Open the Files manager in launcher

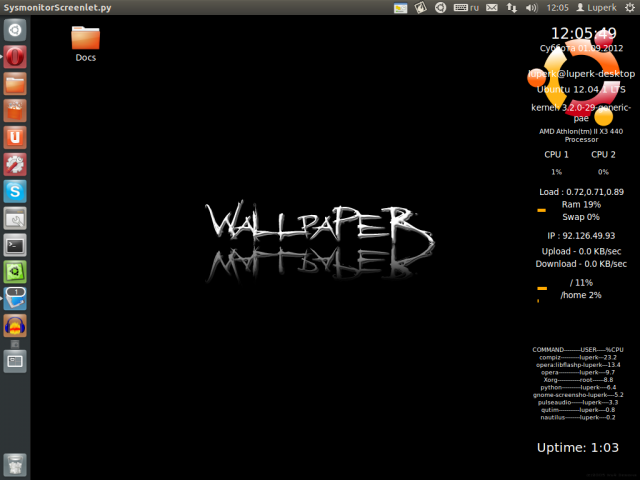pos(15,84)
